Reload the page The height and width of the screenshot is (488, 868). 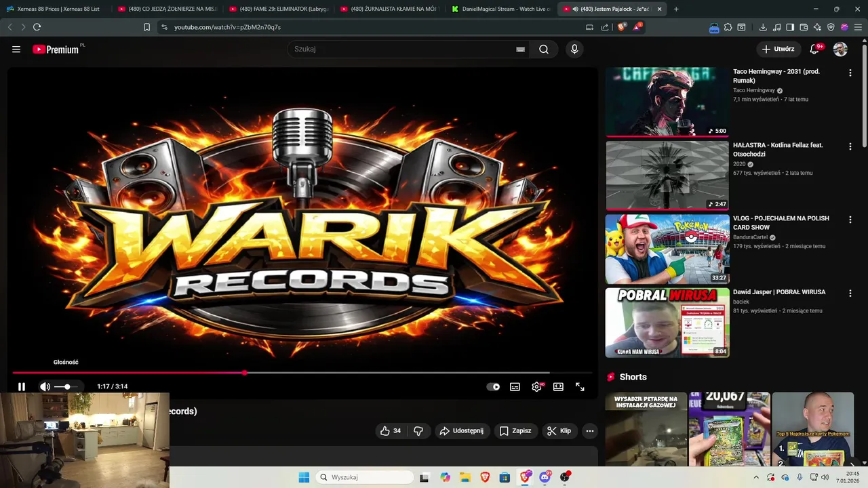(x=37, y=27)
